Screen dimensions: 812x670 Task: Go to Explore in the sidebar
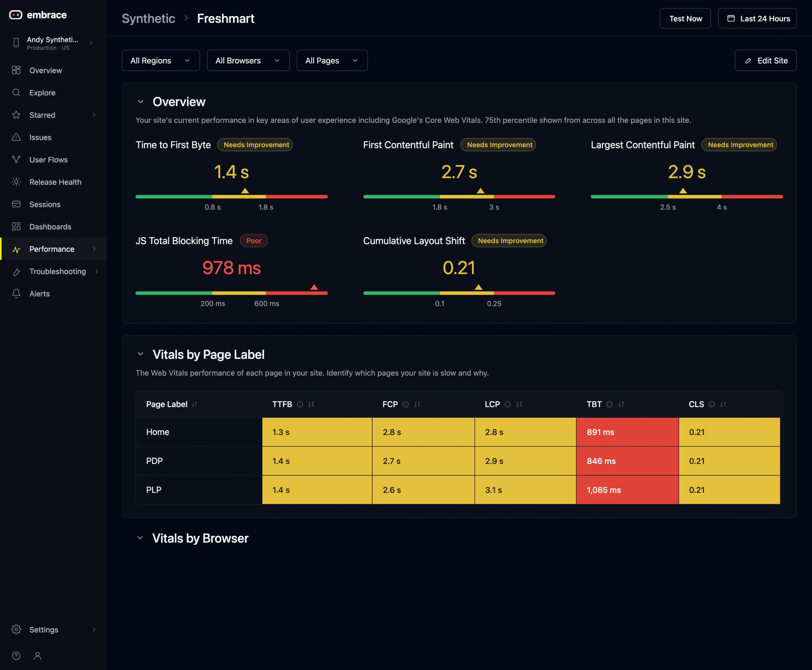pyautogui.click(x=53, y=93)
